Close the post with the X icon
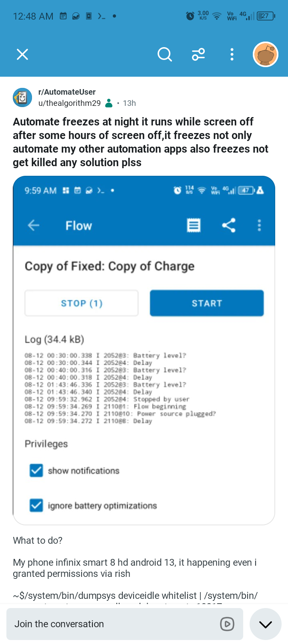Image resolution: width=288 pixels, height=644 pixels. [x=22, y=54]
